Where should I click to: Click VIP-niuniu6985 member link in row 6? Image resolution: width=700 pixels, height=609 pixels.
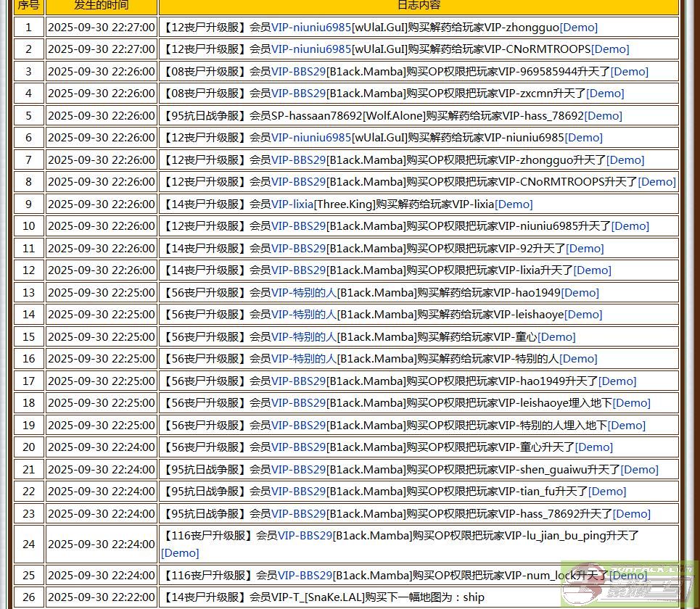(311, 138)
